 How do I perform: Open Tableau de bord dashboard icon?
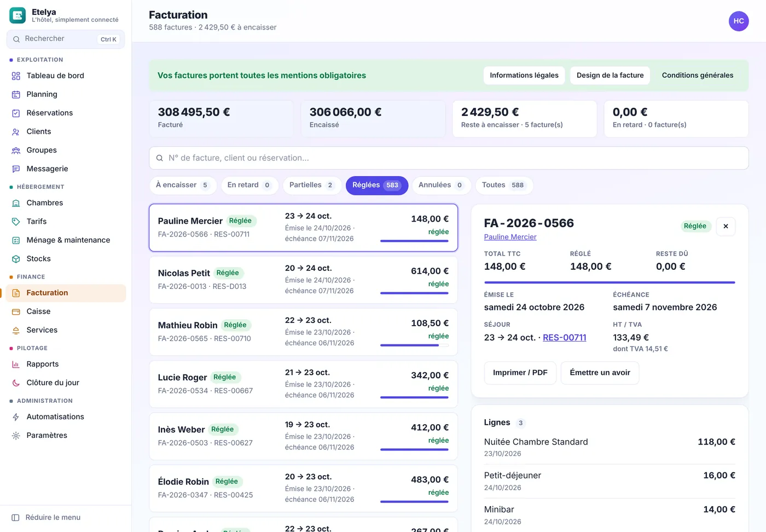click(x=16, y=76)
